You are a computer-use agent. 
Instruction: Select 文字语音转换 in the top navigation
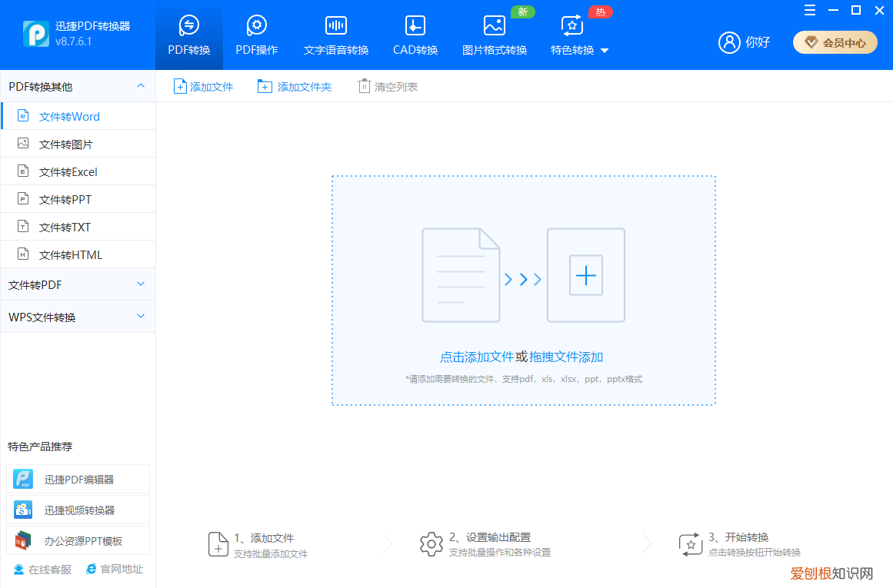tap(335, 35)
